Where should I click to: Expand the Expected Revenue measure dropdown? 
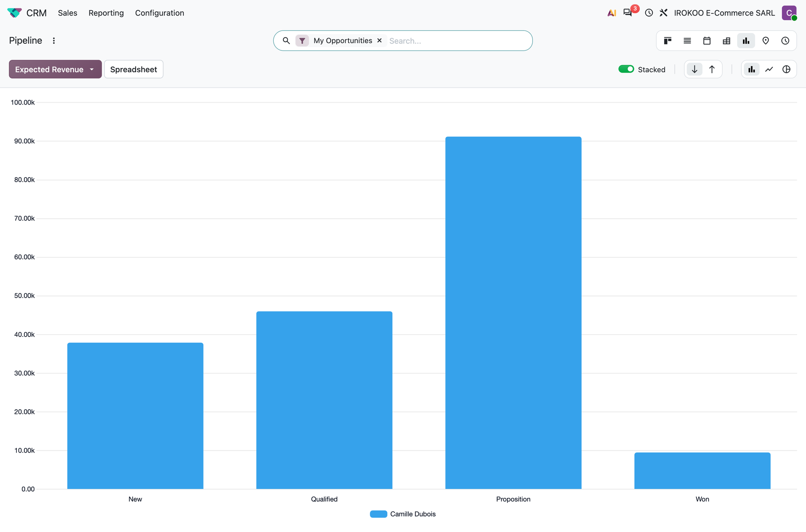coord(55,69)
